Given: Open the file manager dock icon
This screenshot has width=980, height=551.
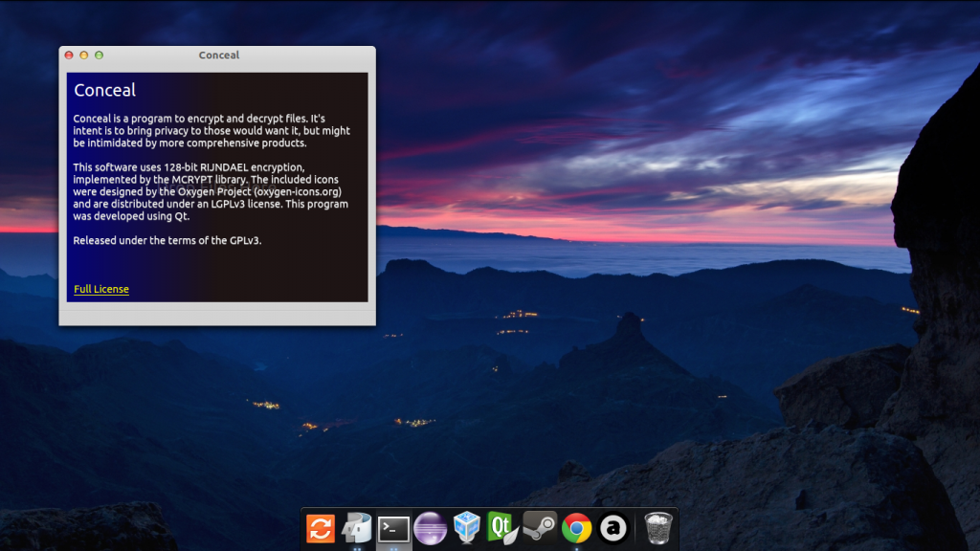Looking at the screenshot, I should tap(357, 528).
